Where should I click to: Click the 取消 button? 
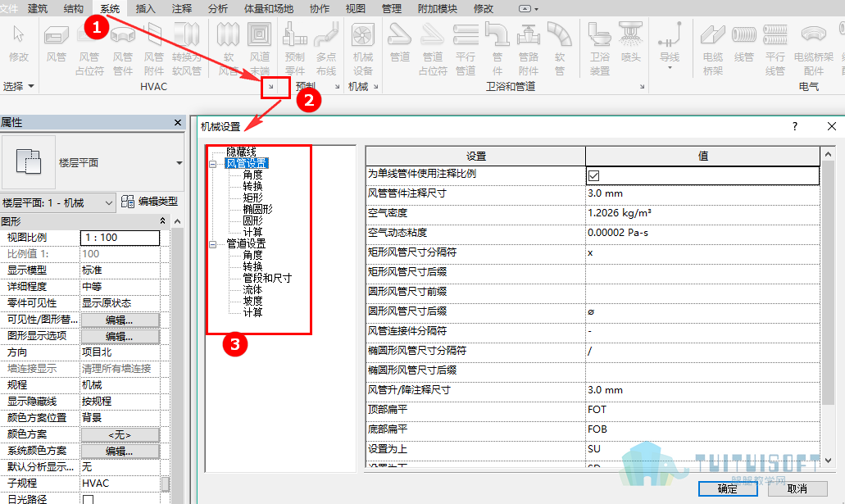click(797, 489)
